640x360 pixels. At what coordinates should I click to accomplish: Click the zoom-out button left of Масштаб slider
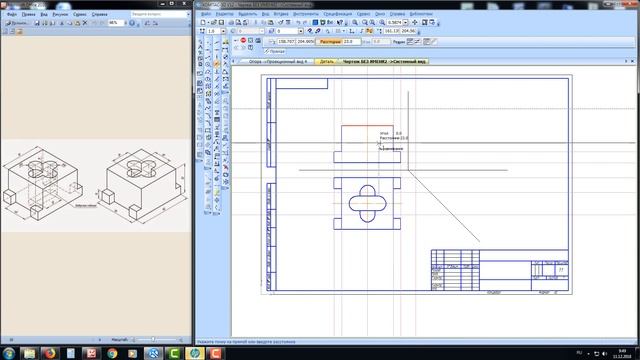[133, 340]
